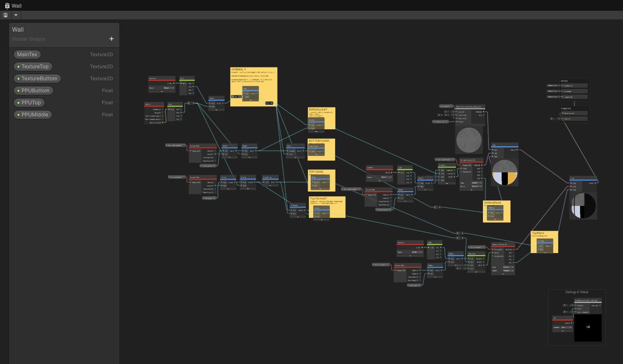
Task: Save the shader graph asset
Action: [x=5, y=15]
